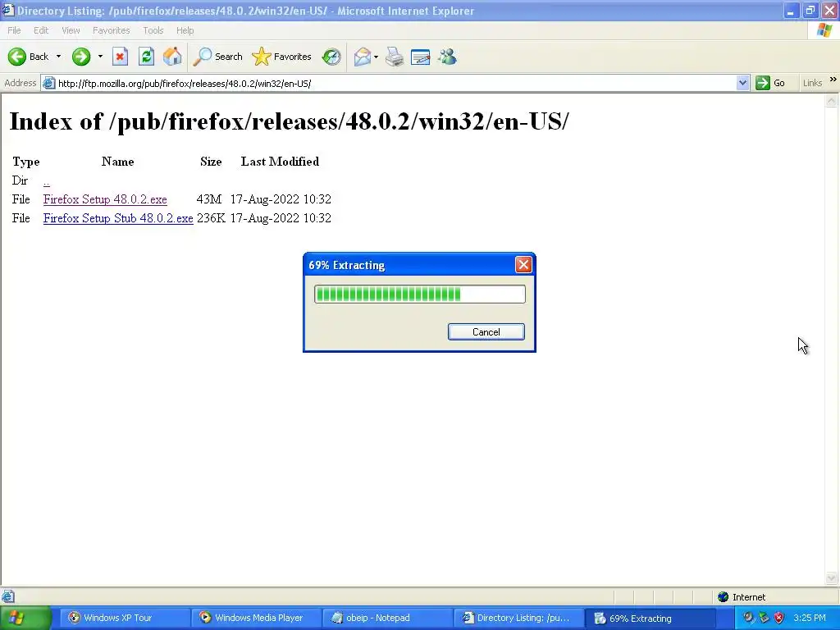Click the 3:25 PM clock
840x630 pixels.
pyautogui.click(x=810, y=618)
